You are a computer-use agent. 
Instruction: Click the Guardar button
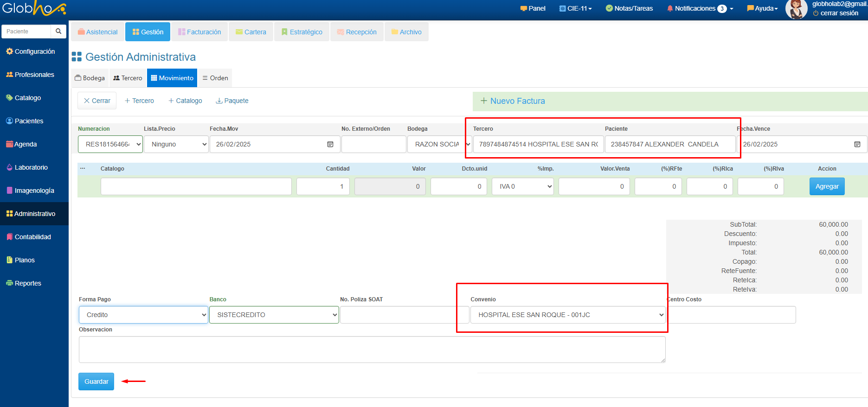coord(96,382)
